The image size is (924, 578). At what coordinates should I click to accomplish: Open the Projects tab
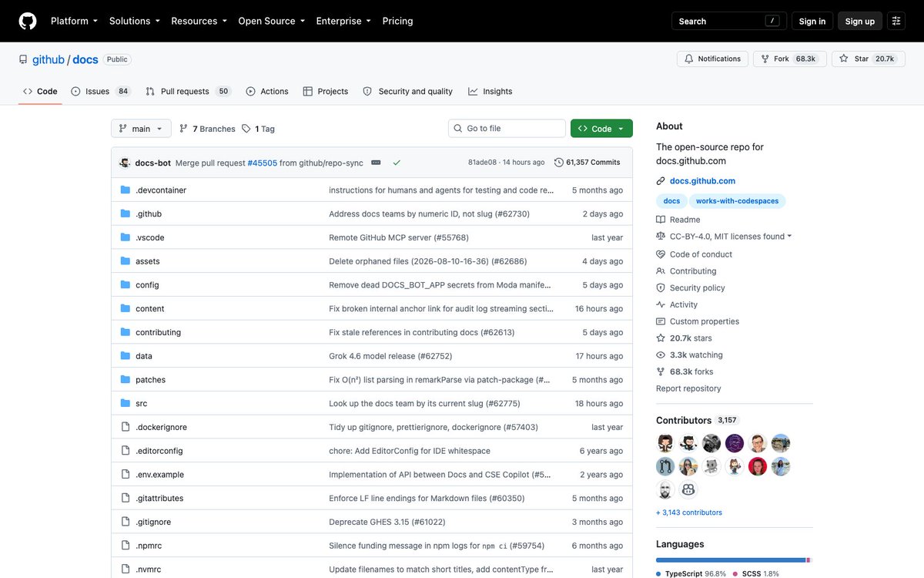pos(326,91)
